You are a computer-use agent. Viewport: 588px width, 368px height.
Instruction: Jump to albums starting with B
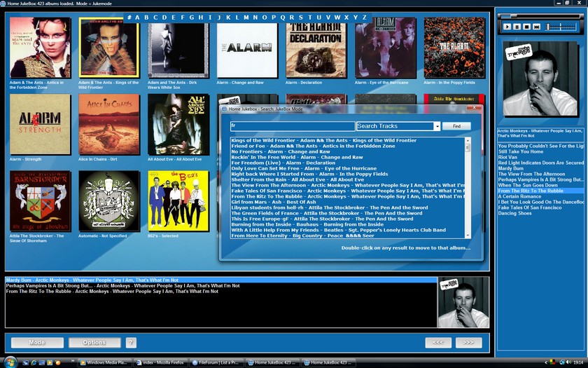(x=146, y=18)
